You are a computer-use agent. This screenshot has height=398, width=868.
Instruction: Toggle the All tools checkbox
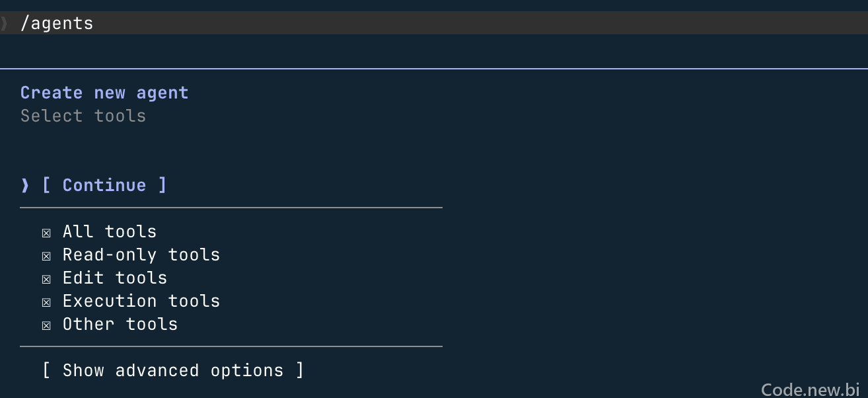46,233
